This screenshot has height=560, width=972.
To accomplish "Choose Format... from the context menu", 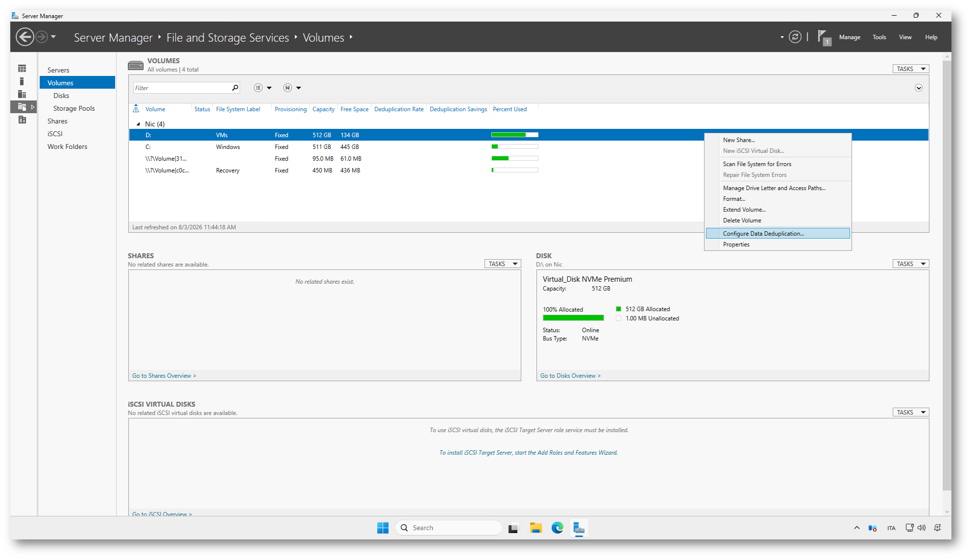I will [x=778, y=199].
